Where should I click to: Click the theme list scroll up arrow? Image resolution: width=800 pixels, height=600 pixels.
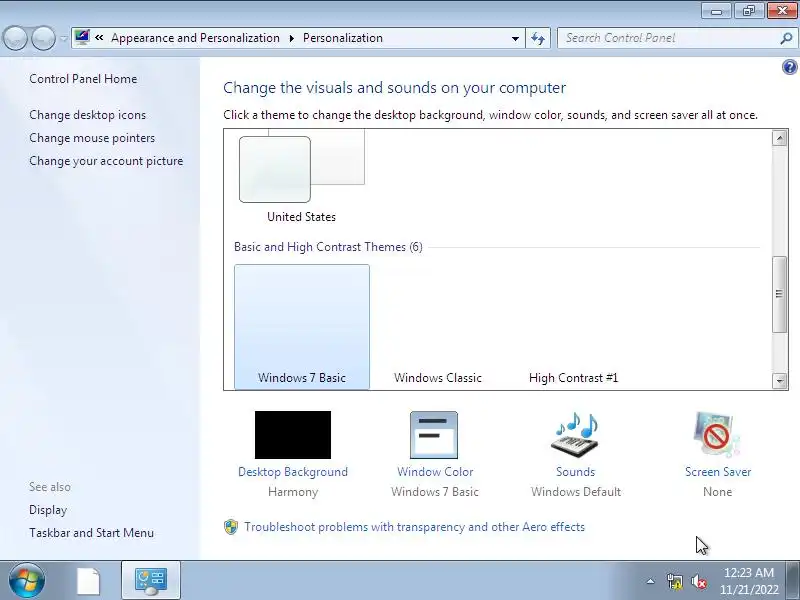[779, 138]
